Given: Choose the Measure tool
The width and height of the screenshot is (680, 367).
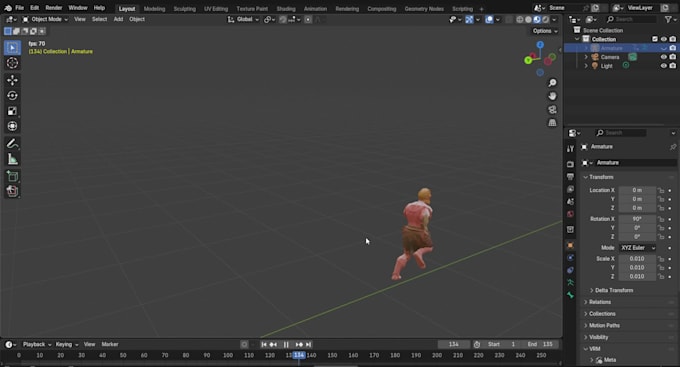Looking at the screenshot, I should (x=12, y=159).
